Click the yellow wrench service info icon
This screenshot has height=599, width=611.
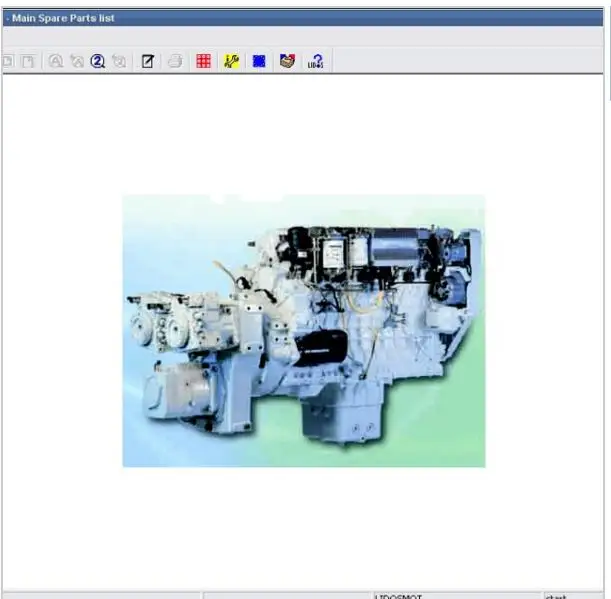click(x=231, y=61)
